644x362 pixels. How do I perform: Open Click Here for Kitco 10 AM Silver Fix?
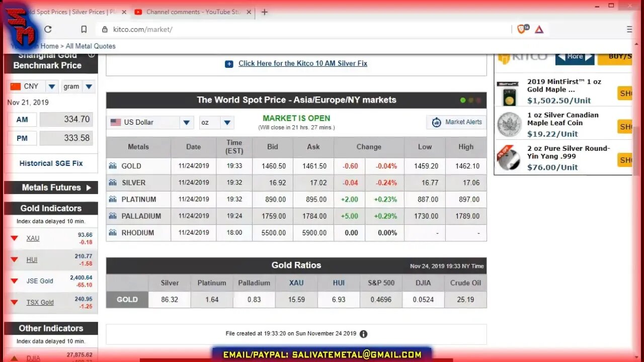[303, 63]
